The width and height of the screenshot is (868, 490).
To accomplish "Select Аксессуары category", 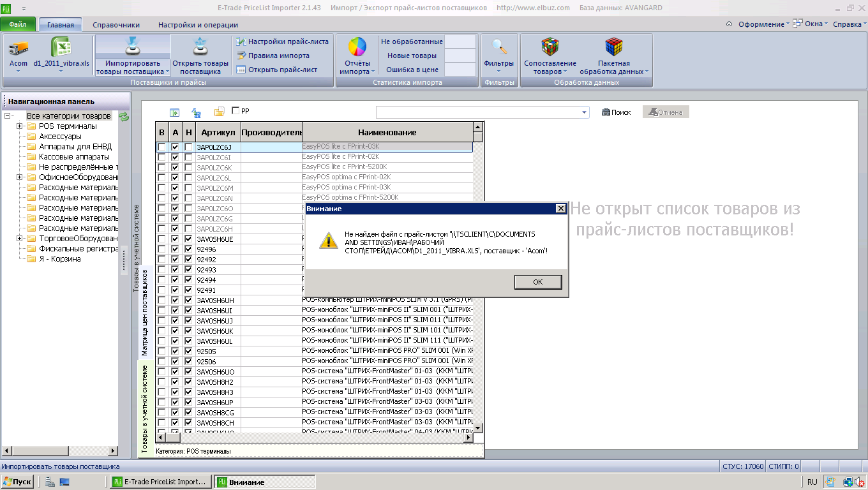I will tap(60, 137).
